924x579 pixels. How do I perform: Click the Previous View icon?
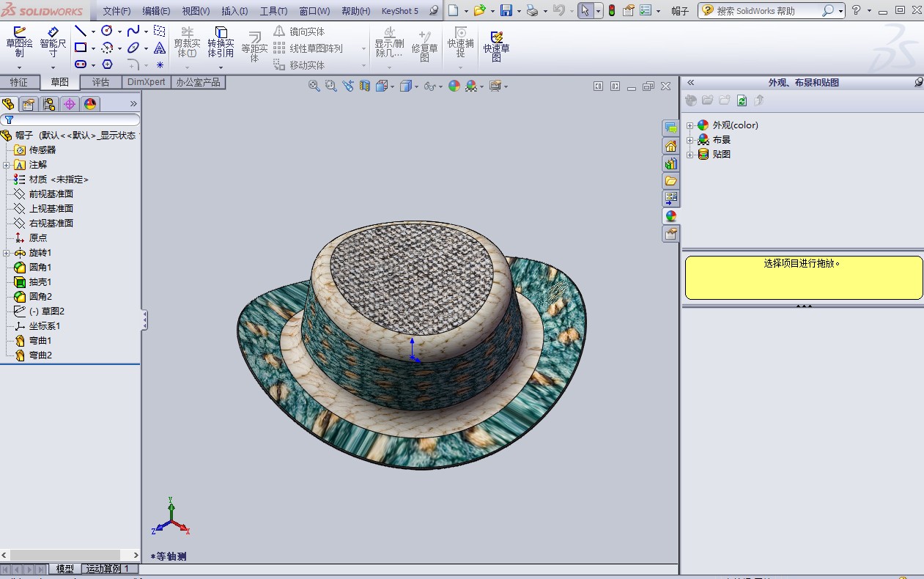(347, 86)
